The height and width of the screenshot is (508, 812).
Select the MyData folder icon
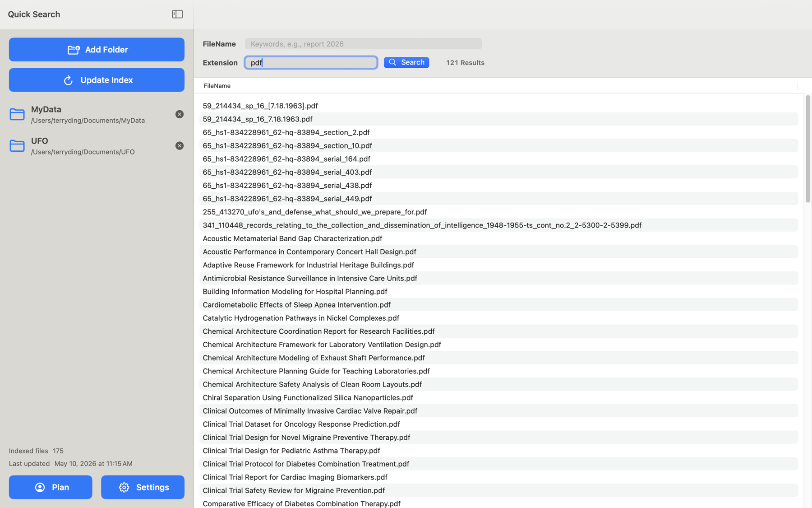click(x=17, y=114)
